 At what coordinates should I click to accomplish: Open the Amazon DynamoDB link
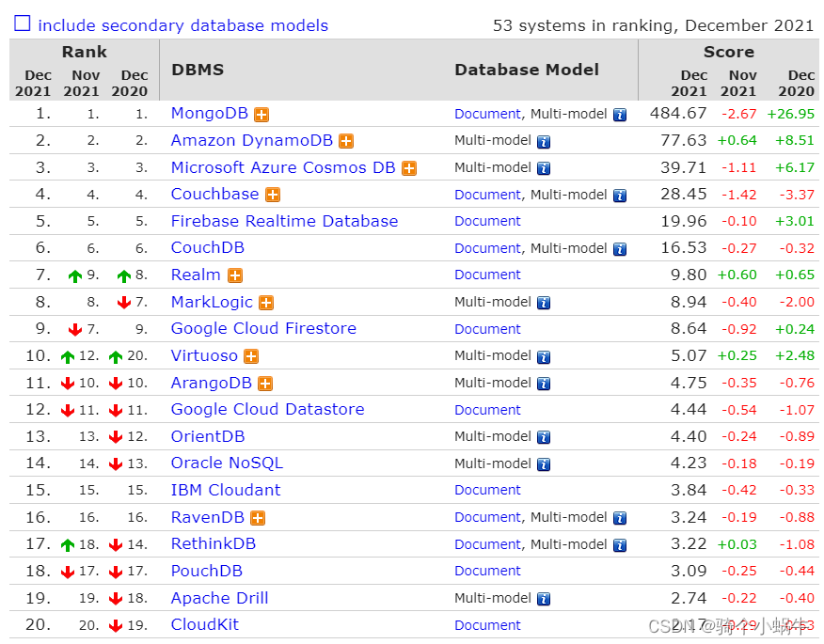[x=252, y=141]
